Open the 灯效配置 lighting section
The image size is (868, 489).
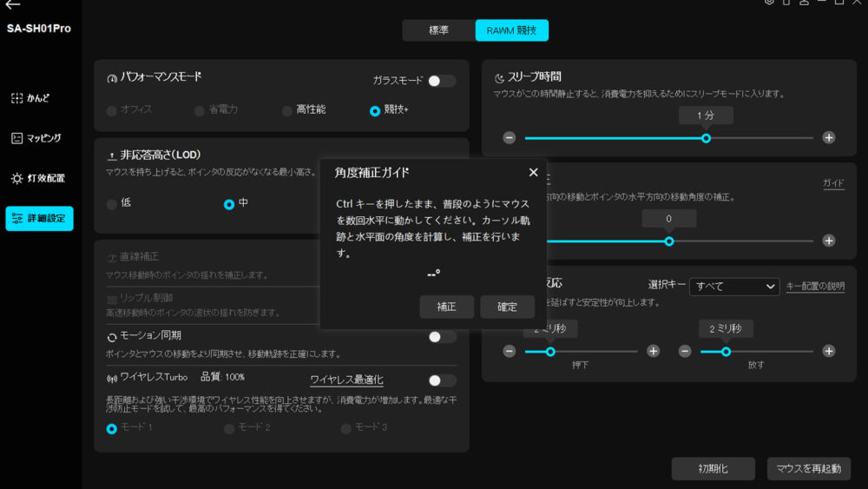click(39, 178)
